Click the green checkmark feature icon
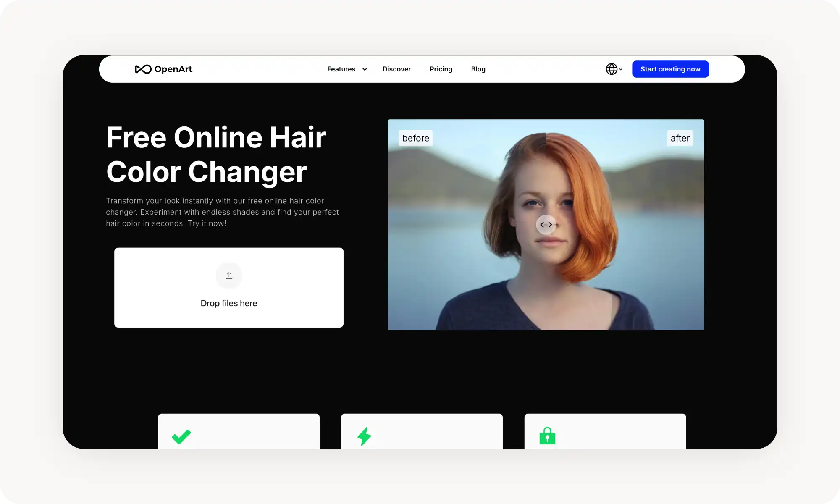Screen dimensions: 840x504 tap(181, 437)
